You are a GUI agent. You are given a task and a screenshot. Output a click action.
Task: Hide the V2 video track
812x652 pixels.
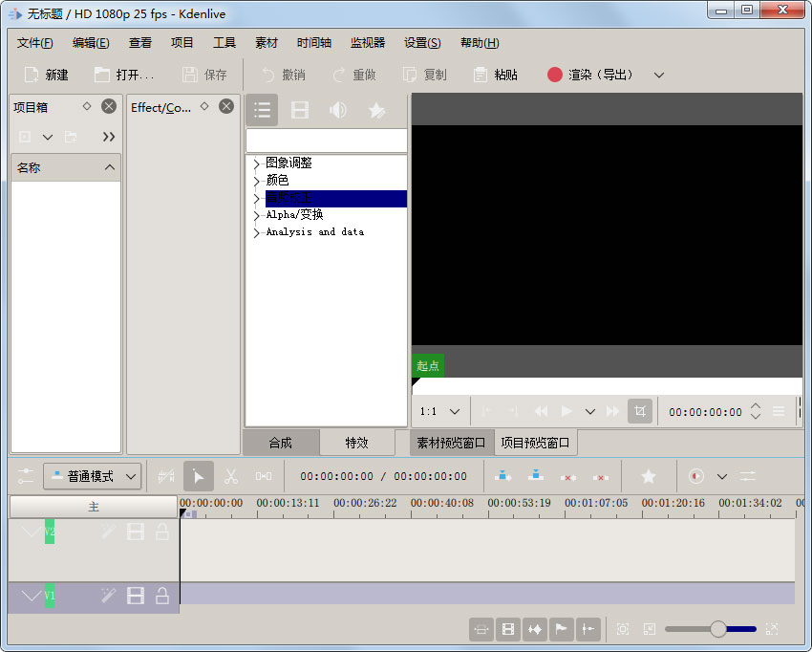pyautogui.click(x=135, y=531)
